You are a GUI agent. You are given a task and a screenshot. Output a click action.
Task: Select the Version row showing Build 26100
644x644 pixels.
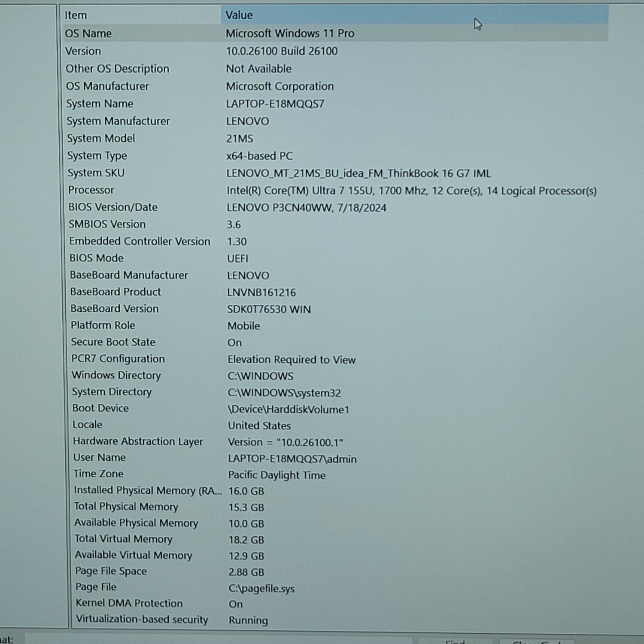point(83,51)
